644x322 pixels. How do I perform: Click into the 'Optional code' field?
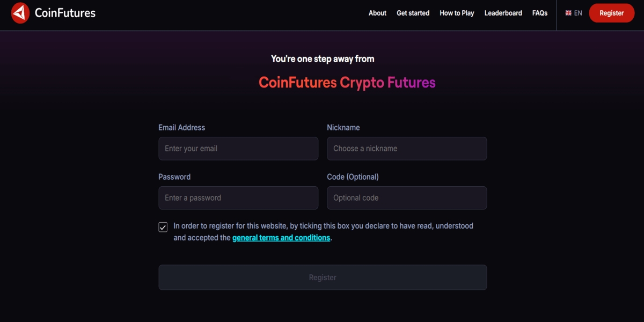pos(407,198)
